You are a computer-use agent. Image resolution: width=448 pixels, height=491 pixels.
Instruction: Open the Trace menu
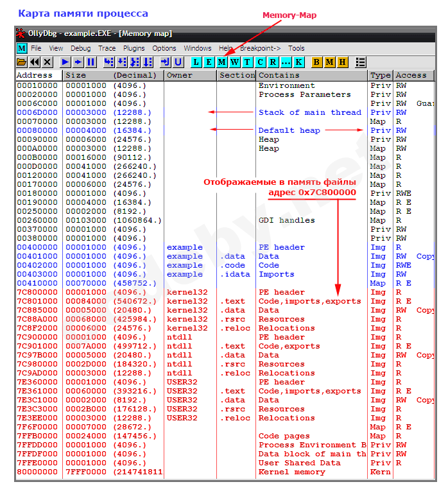coord(107,48)
